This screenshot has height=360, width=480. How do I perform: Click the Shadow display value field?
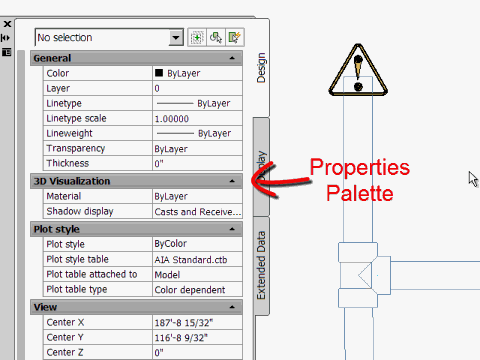(197, 212)
